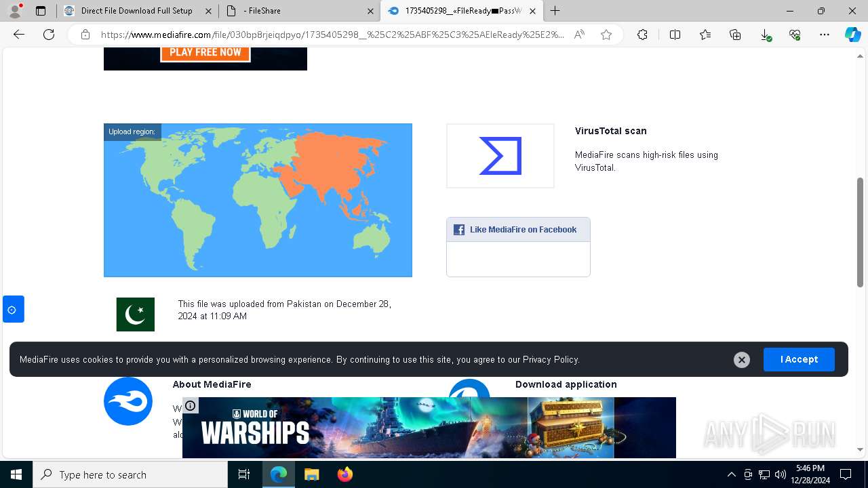This screenshot has height=488, width=868.
Task: Open volume control in system tray
Action: [x=781, y=474]
